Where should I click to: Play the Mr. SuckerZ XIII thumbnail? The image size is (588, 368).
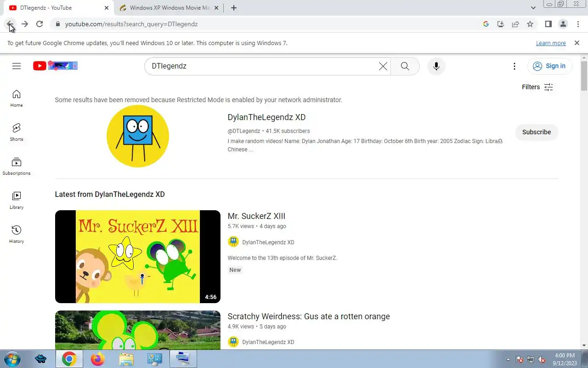coord(138,257)
